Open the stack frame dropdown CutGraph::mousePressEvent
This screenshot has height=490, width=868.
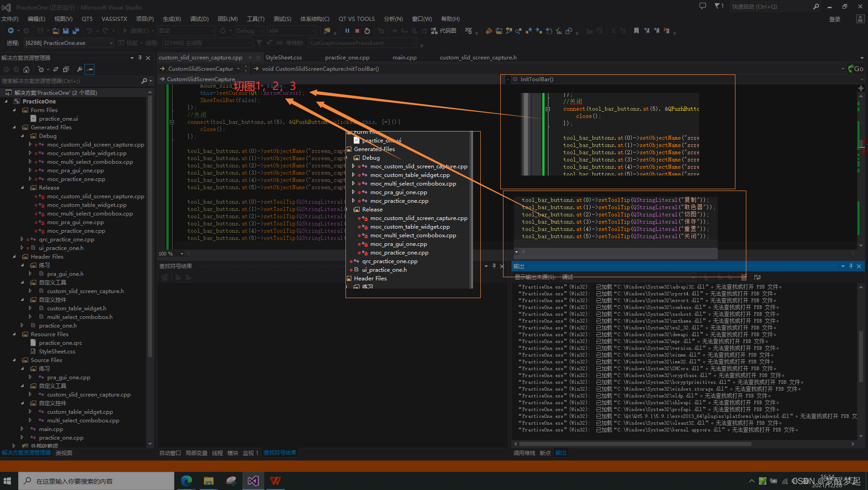click(362, 43)
